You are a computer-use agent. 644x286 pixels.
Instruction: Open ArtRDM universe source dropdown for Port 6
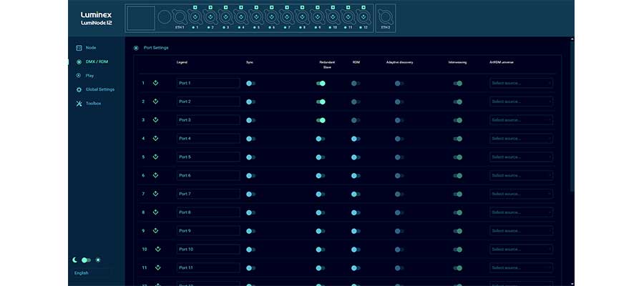(521, 176)
